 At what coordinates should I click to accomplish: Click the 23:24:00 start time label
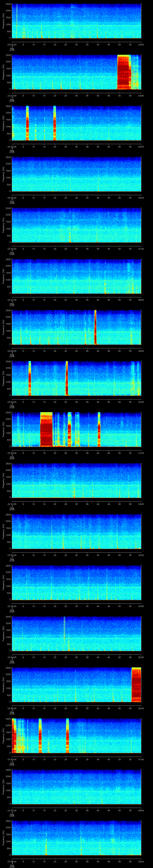coord(12,147)
